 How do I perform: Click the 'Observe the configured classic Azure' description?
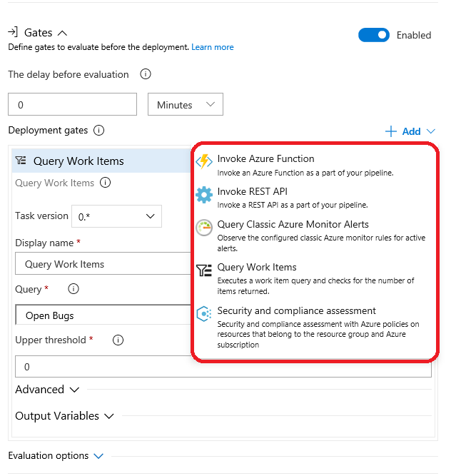coord(321,243)
